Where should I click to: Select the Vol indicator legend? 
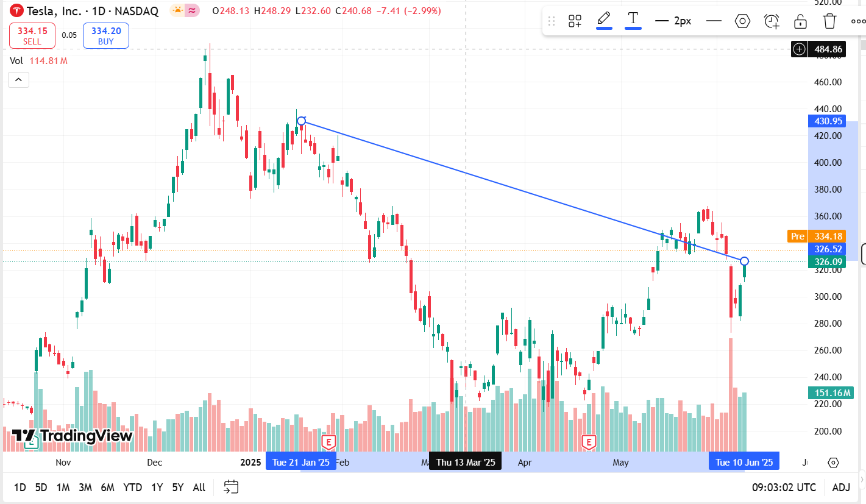tap(16, 60)
